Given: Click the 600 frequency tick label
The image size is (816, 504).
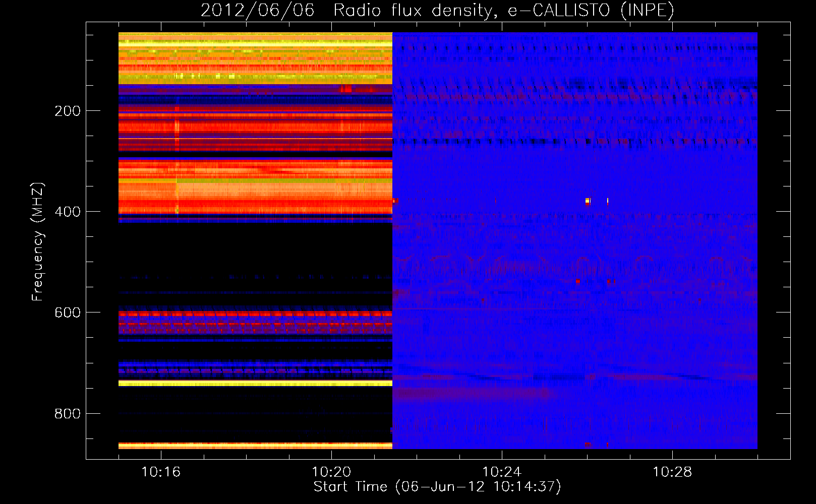Looking at the screenshot, I should (x=68, y=312).
